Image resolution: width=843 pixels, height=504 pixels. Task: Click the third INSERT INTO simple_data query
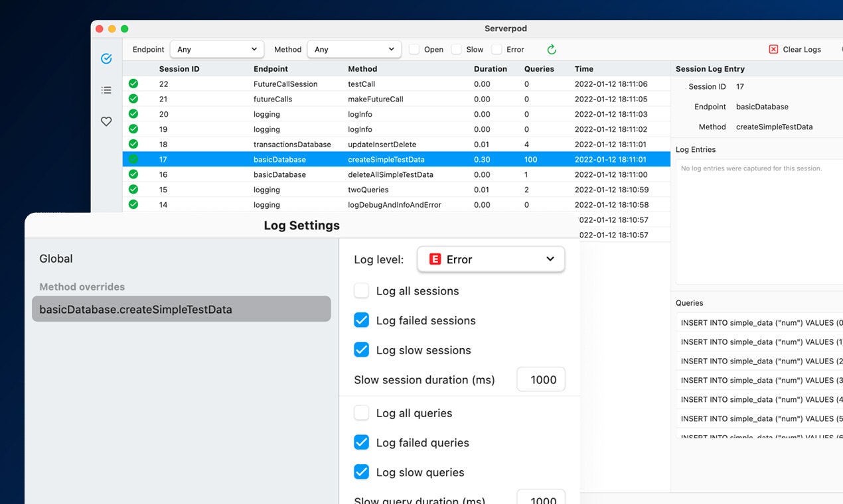759,361
